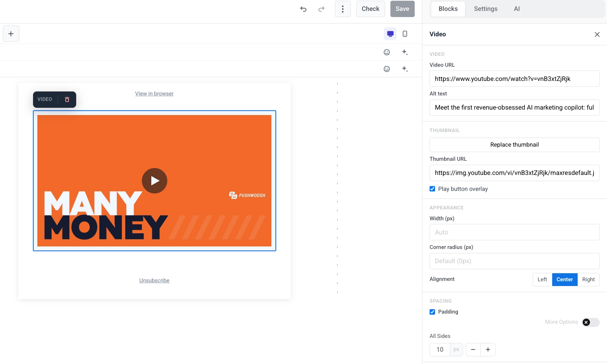Click the Replace thumbnail button
The width and height of the screenshot is (607, 364).
coord(514,145)
